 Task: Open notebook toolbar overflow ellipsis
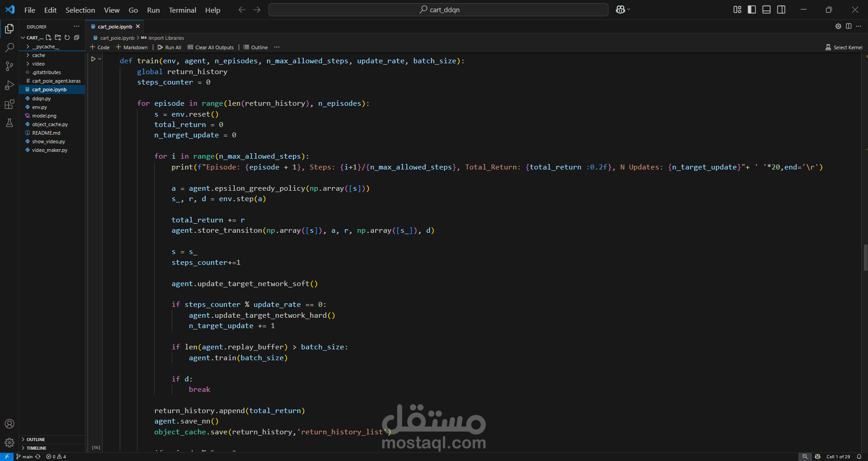coord(277,47)
